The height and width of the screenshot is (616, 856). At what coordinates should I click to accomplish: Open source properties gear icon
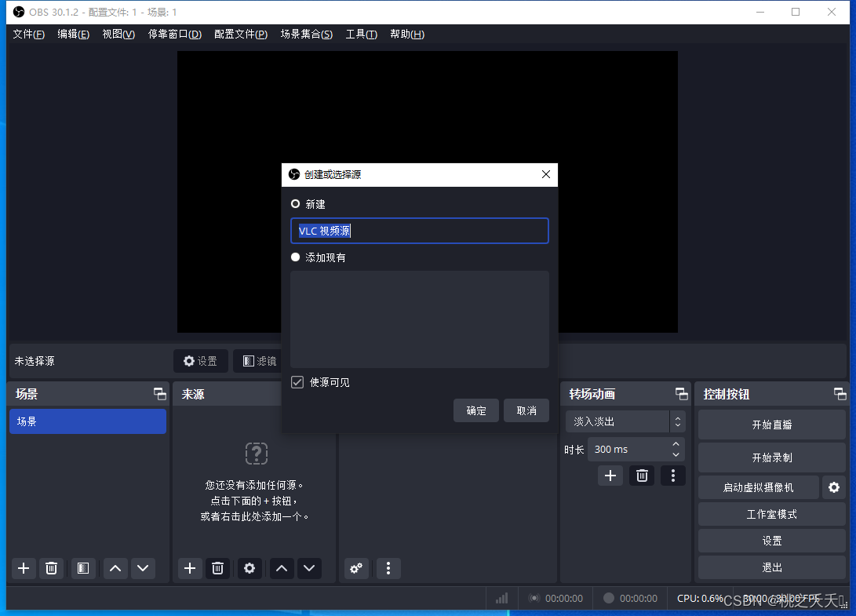click(x=250, y=568)
